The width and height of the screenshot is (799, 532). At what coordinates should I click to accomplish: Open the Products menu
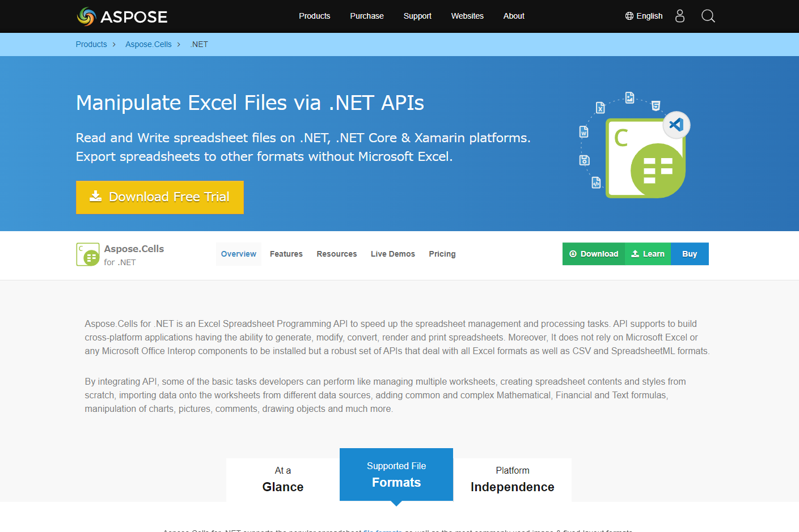coord(315,16)
